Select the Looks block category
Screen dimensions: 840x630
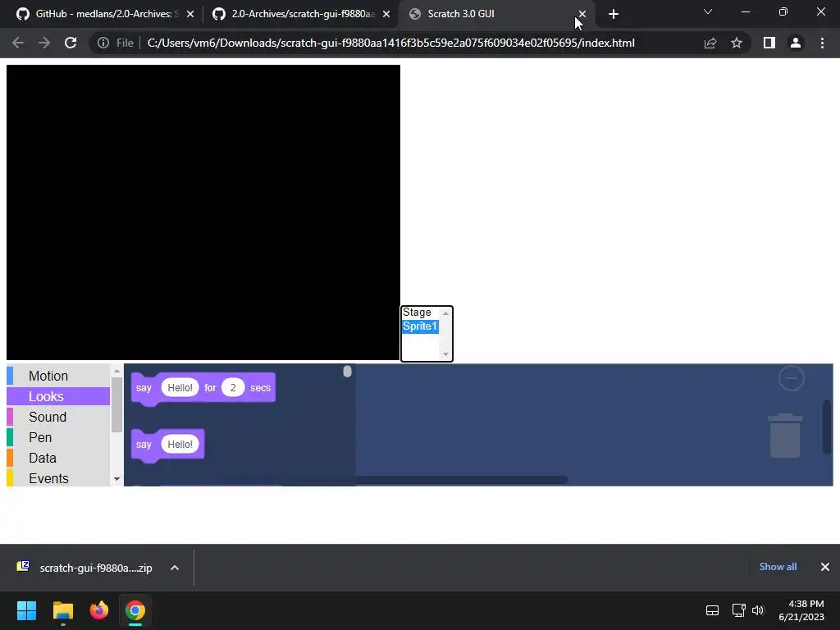pyautogui.click(x=58, y=396)
